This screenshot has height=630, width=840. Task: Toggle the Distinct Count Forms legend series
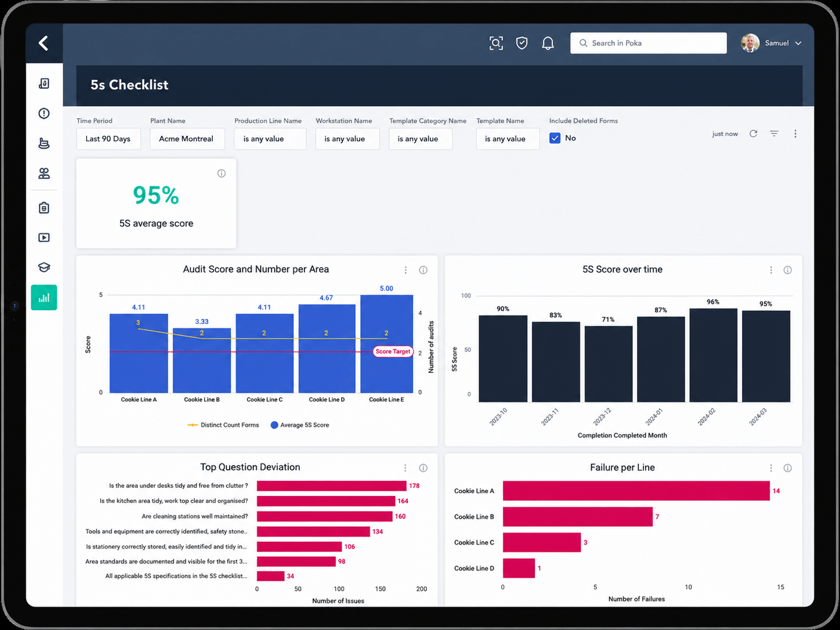(223, 425)
